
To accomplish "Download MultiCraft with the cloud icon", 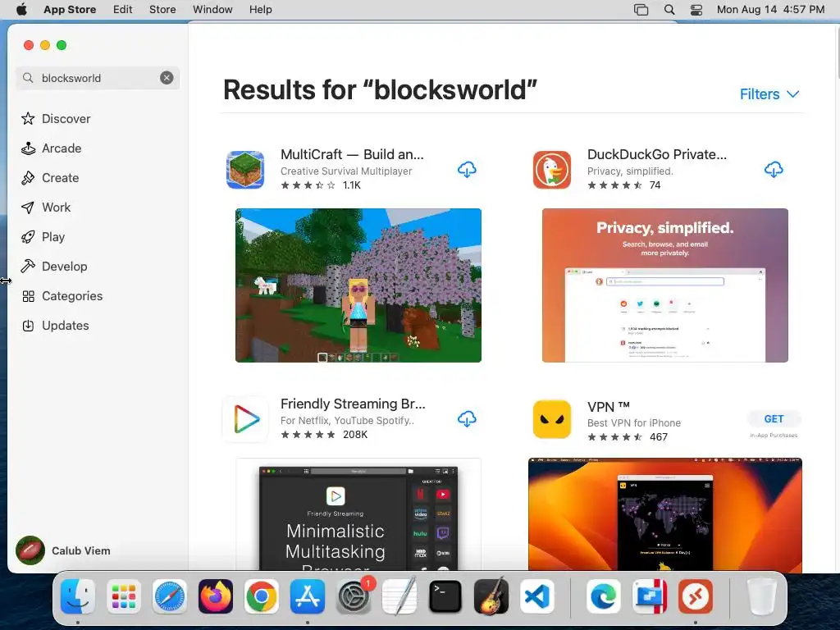I will (x=467, y=170).
